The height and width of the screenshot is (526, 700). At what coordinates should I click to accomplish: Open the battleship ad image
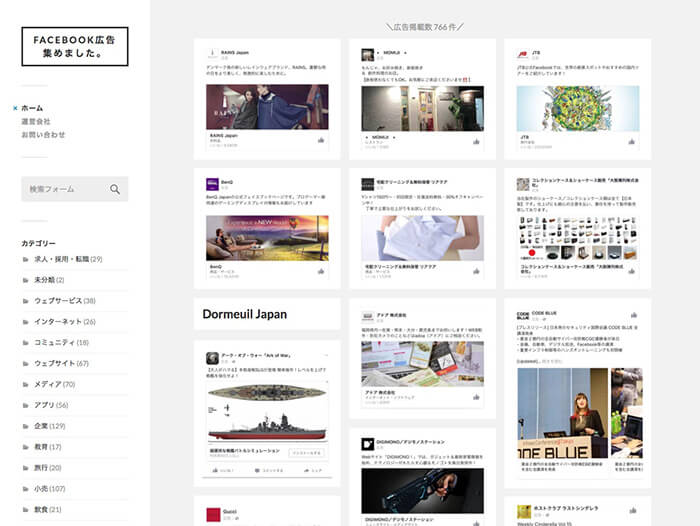[x=267, y=412]
